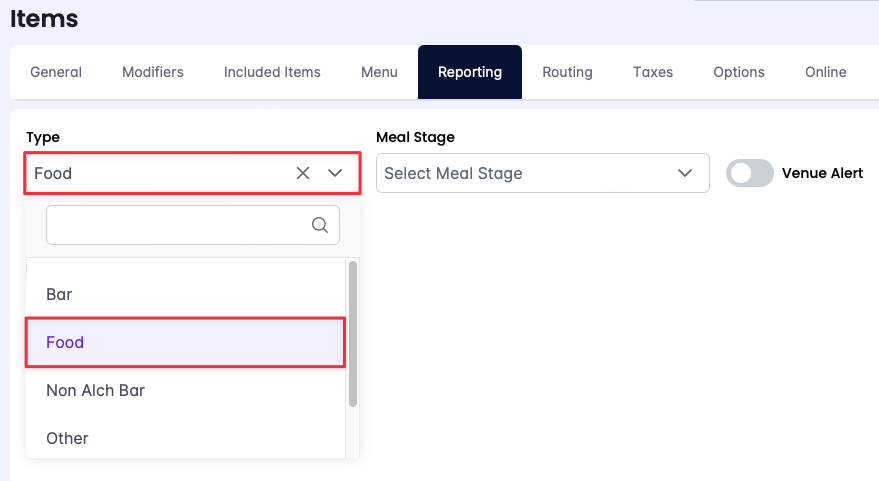Select the Reporting tab
This screenshot has height=481, width=879.
click(x=470, y=72)
